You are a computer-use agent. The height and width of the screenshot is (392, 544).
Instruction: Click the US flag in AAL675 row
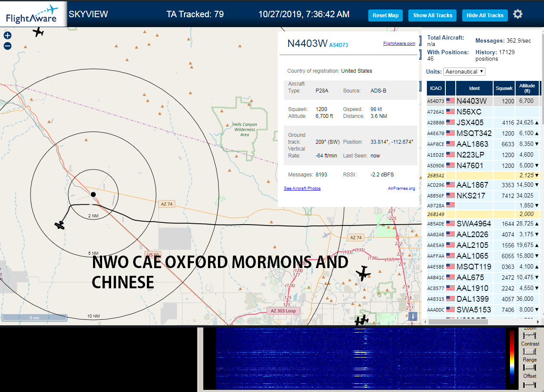(451, 278)
